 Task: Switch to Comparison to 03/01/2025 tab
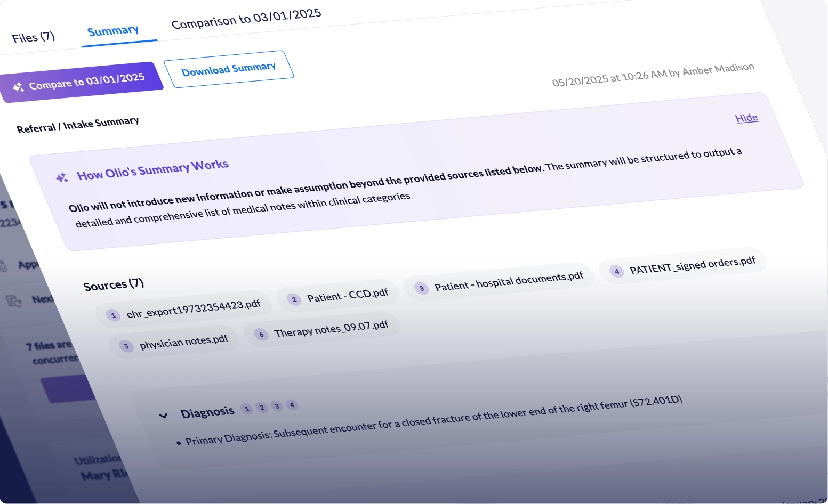click(246, 19)
